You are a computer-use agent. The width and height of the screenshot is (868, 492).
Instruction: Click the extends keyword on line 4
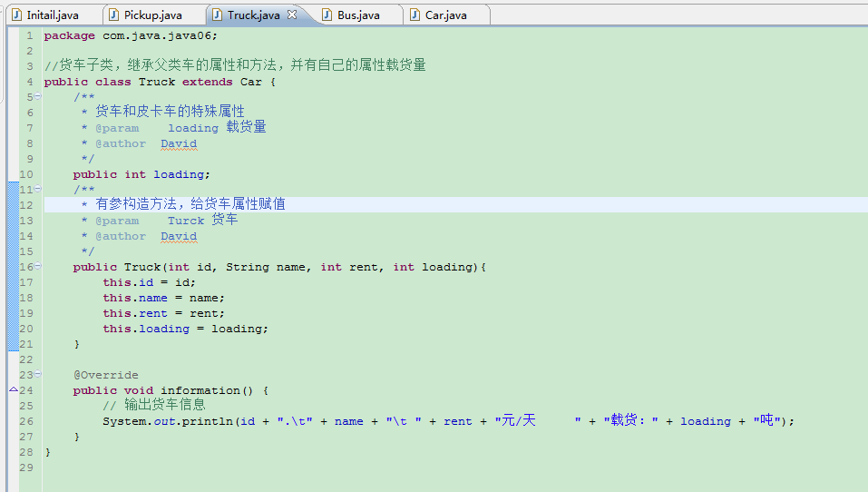pos(208,82)
